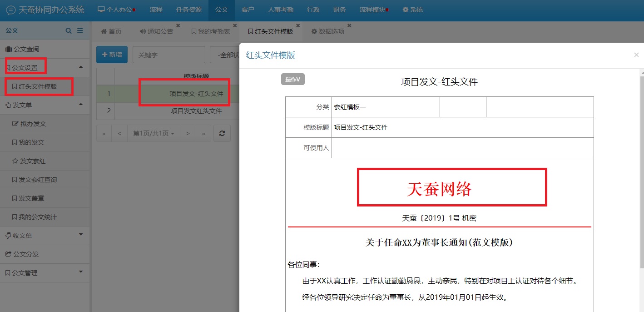Open the 操作V menu in the template preview
Screen dimensions: 644x312
pos(293,79)
